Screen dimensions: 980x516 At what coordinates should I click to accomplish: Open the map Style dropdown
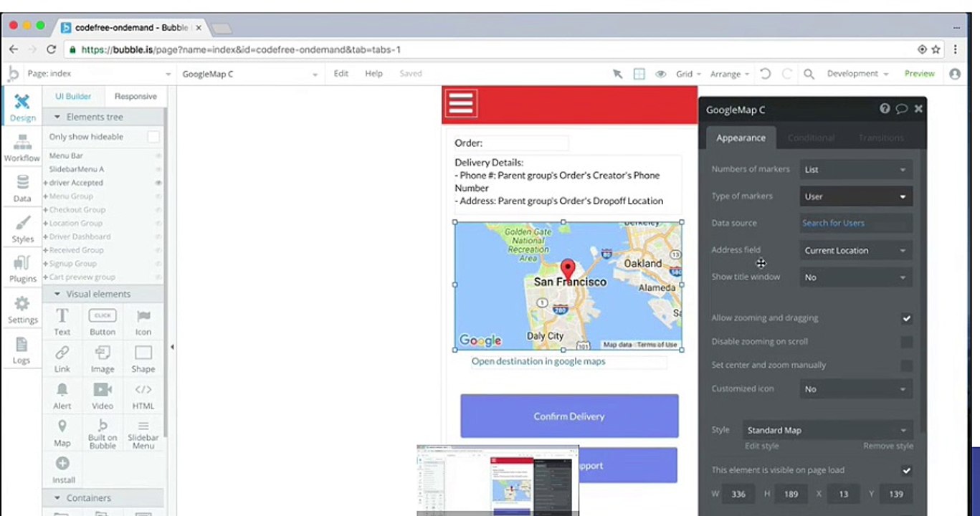(827, 430)
